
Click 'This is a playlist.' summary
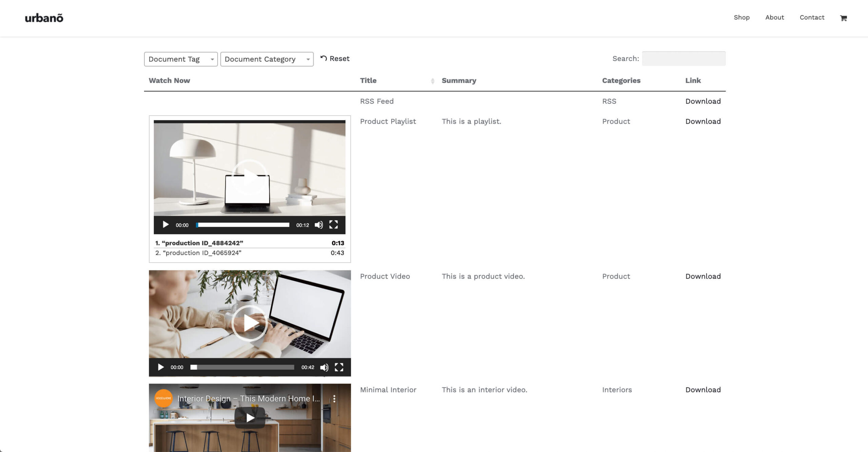tap(471, 121)
